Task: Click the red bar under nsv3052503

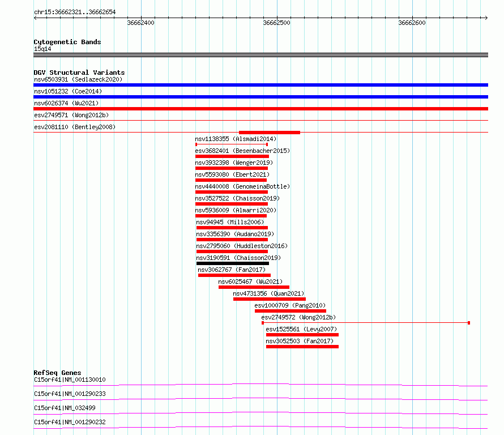Action: click(x=302, y=347)
